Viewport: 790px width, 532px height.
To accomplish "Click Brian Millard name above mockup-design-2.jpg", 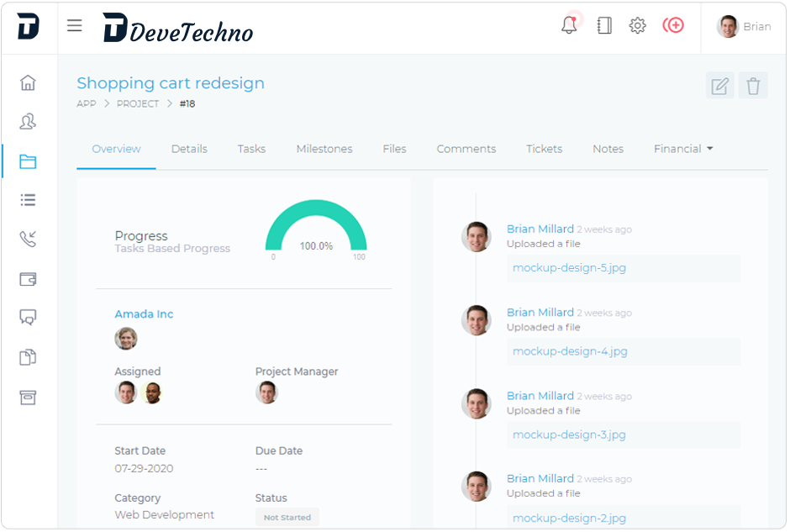I will (x=540, y=478).
